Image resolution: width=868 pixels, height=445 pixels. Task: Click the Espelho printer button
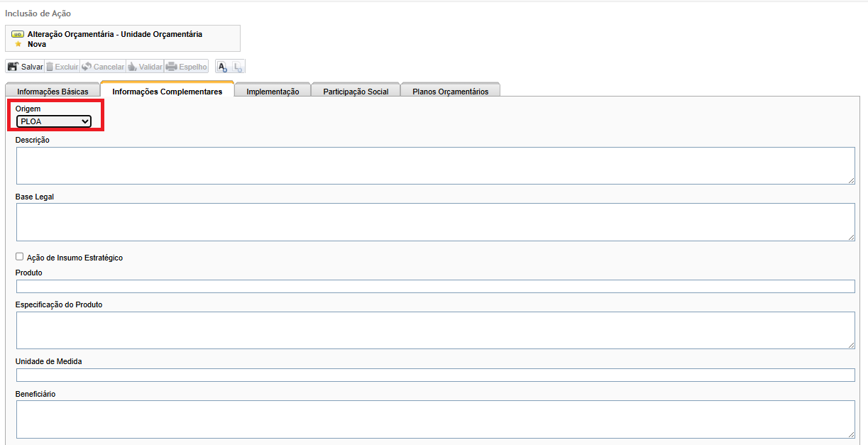point(187,67)
